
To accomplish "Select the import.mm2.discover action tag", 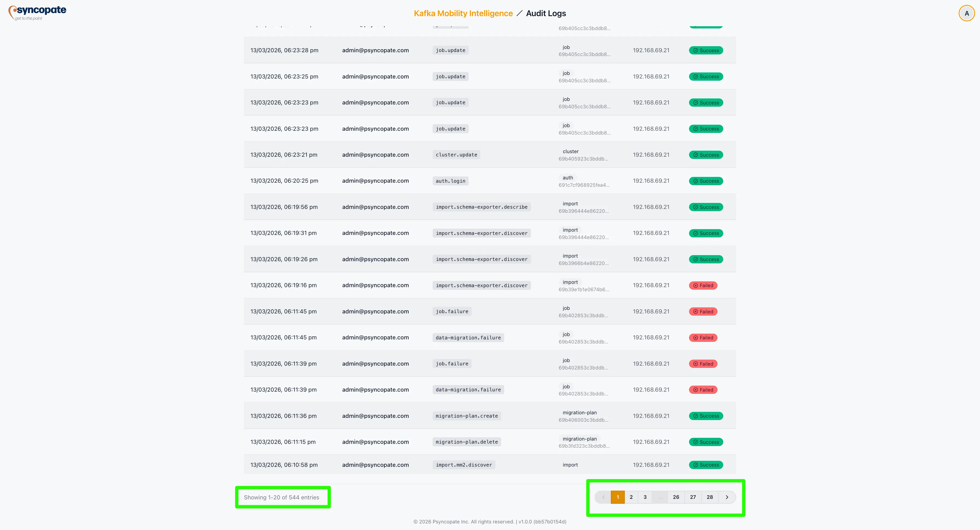I will [x=463, y=465].
